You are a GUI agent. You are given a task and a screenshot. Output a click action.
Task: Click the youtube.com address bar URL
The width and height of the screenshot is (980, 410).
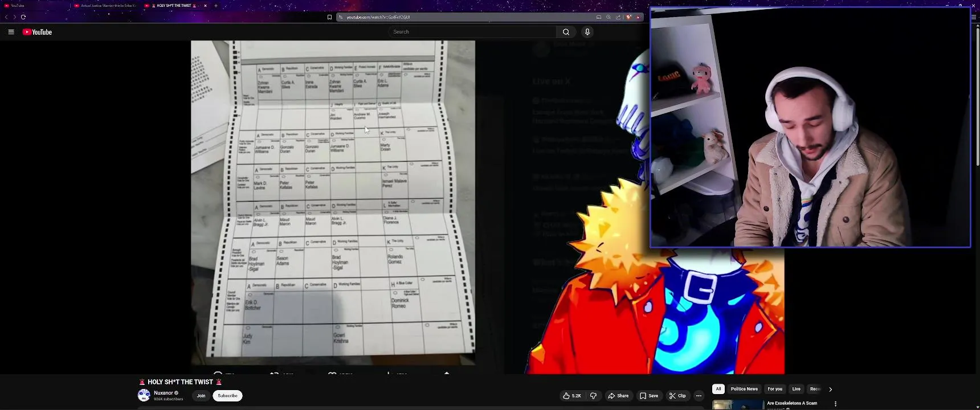(x=378, y=17)
